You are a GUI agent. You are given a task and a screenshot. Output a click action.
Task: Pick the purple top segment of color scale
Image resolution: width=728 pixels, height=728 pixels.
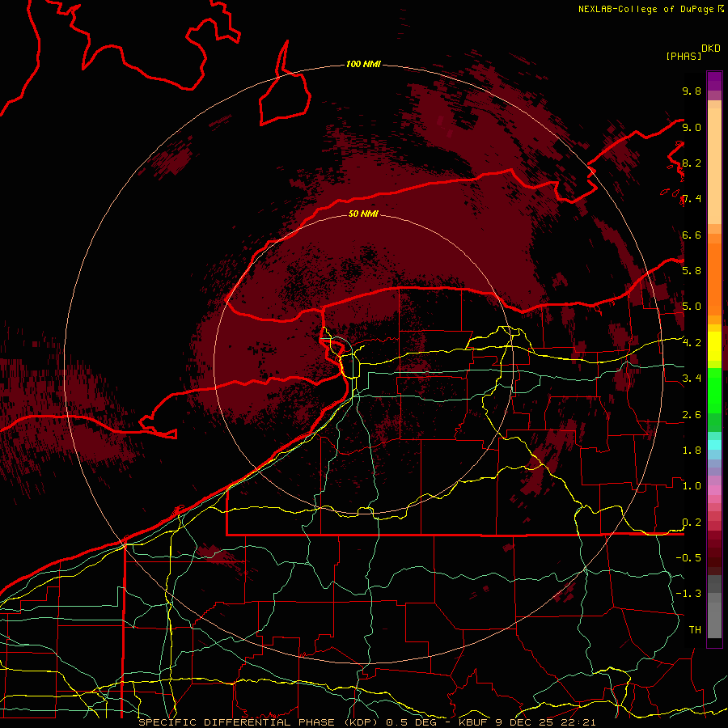[x=714, y=81]
